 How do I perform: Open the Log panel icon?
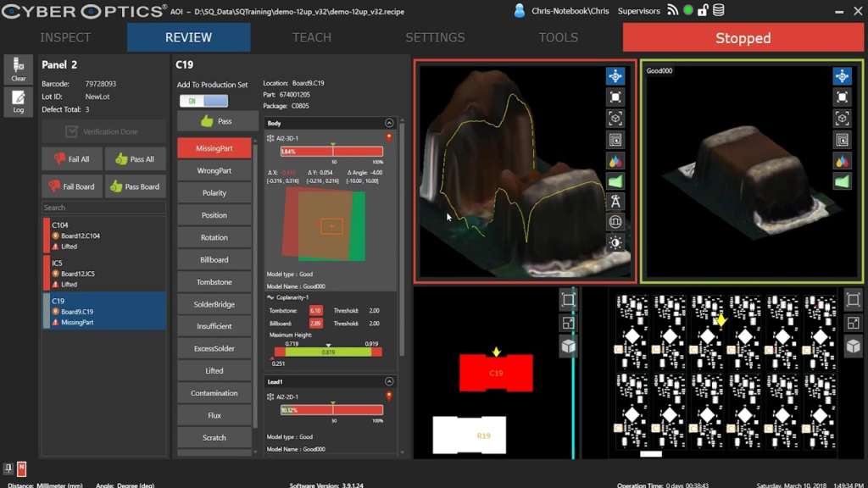pos(19,101)
